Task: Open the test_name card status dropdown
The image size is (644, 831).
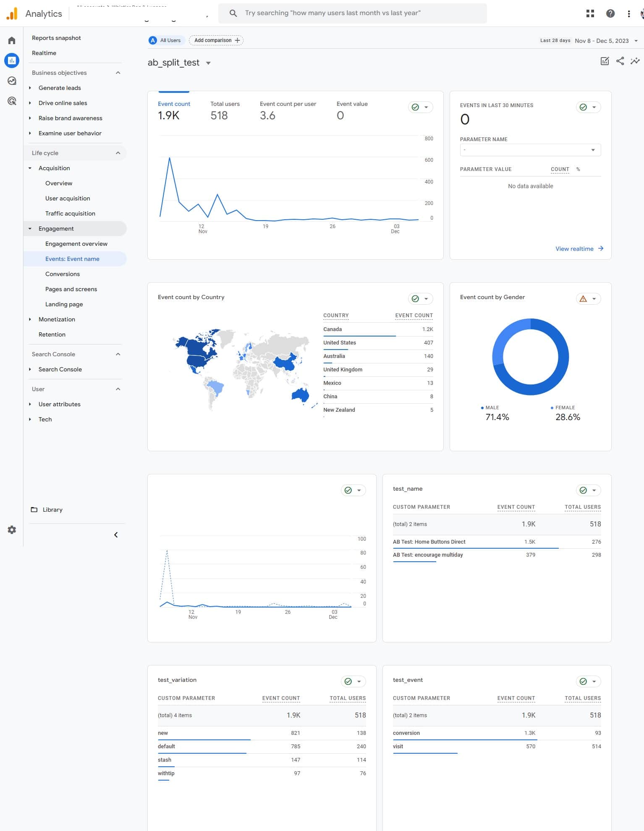Action: 588,490
